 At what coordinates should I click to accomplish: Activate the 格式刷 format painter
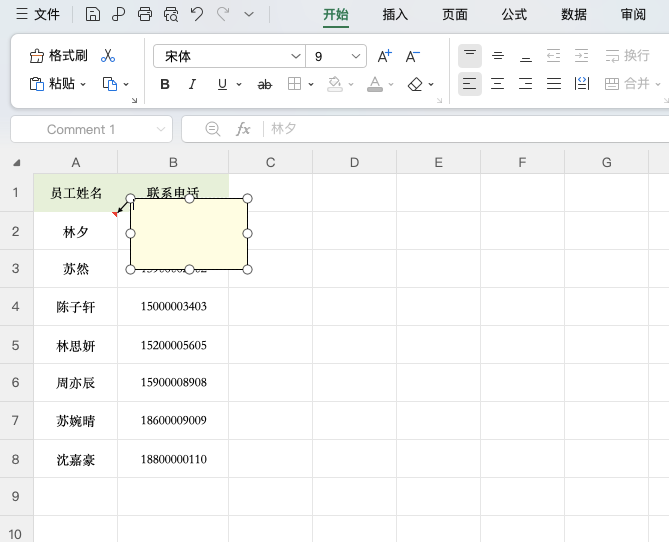tap(58, 55)
